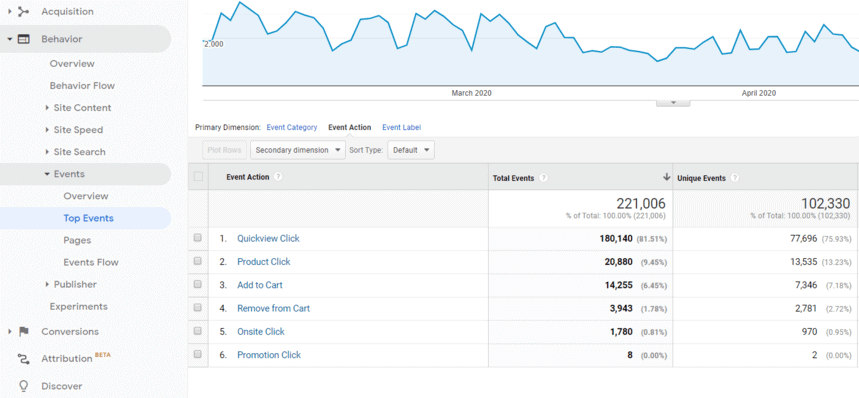Click the Acquisition icon in sidebar
The width and height of the screenshot is (859, 398).
24,11
